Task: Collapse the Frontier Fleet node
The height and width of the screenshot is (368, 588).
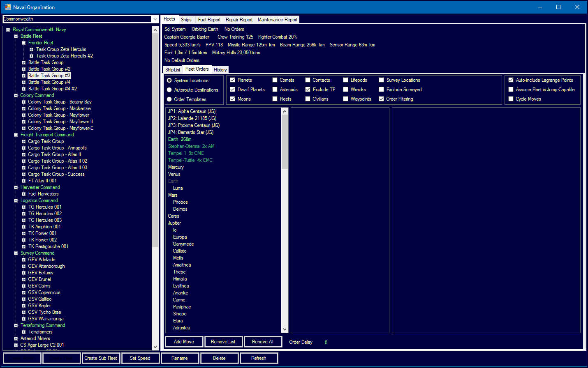Action: coord(23,43)
